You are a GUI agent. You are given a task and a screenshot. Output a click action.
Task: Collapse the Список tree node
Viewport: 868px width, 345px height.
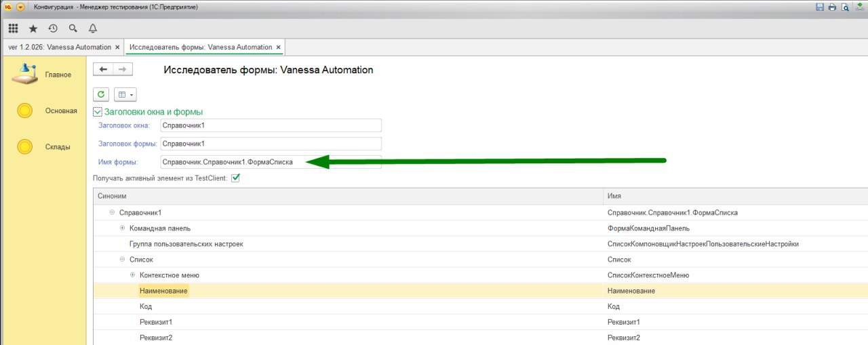tap(123, 260)
